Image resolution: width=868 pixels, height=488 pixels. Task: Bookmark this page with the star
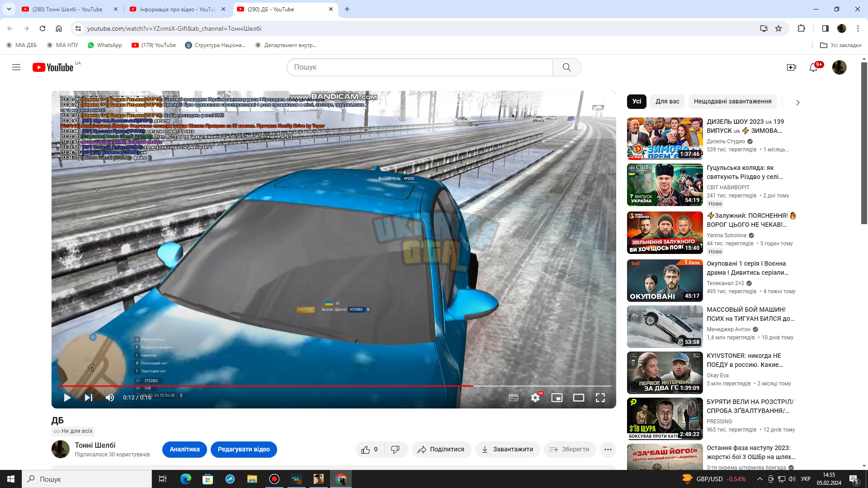pyautogui.click(x=778, y=28)
